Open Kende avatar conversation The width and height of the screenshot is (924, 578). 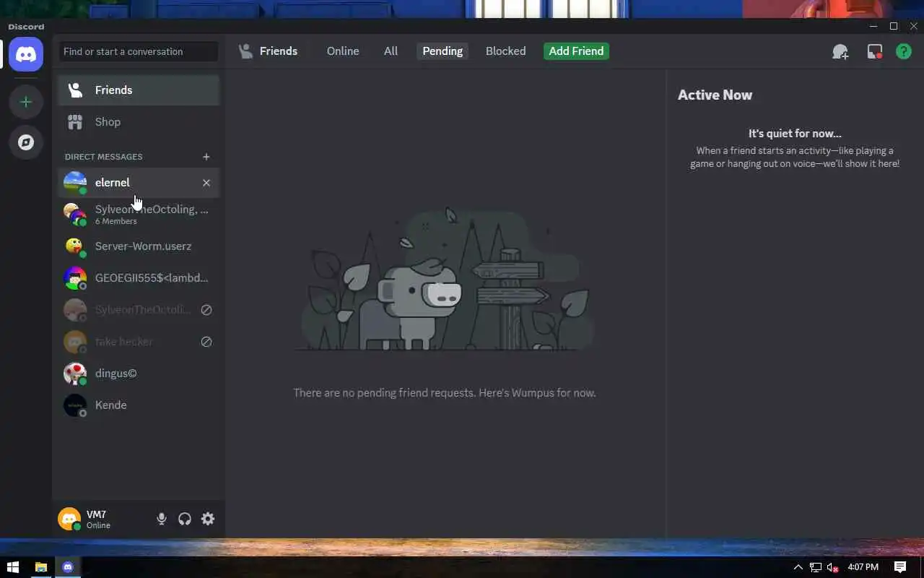pyautogui.click(x=75, y=405)
